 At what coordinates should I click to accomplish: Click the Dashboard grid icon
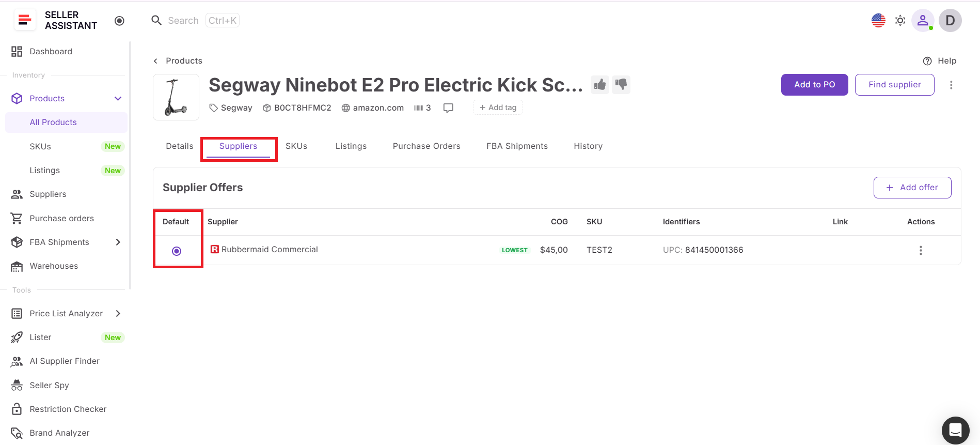pos(17,52)
